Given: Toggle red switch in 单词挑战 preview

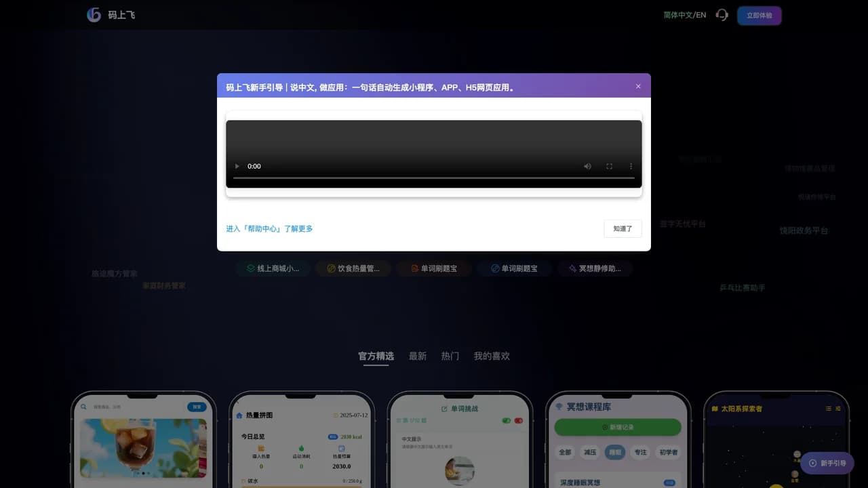Looking at the screenshot, I should pyautogui.click(x=519, y=420).
